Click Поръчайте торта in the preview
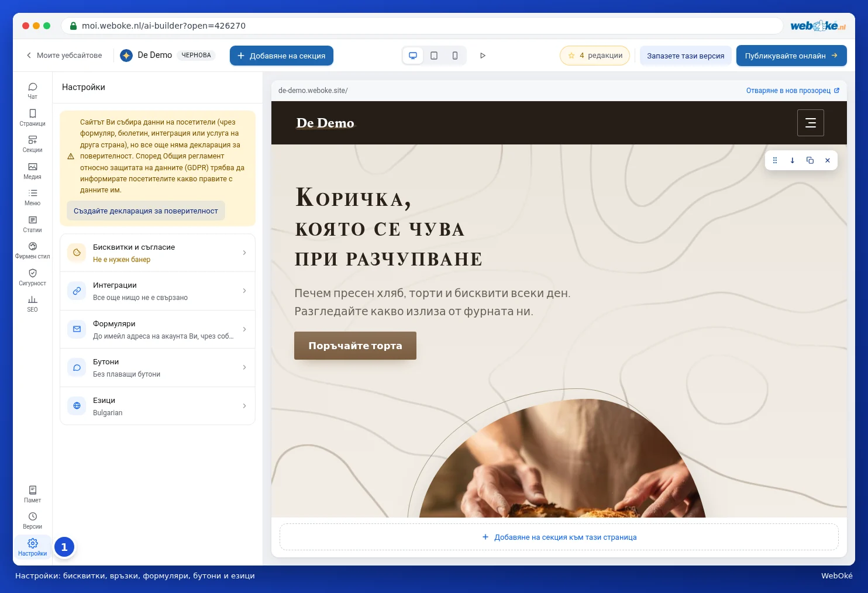This screenshot has width=868, height=593. click(x=355, y=346)
